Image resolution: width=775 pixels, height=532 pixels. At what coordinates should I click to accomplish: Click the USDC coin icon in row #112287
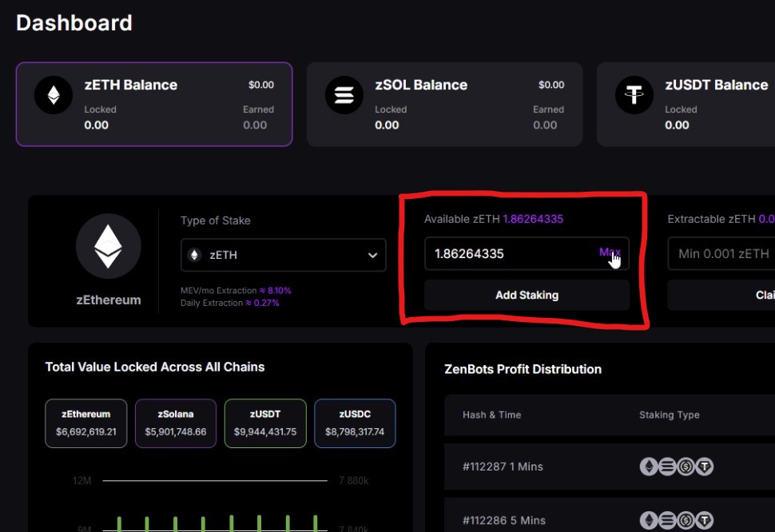(686, 466)
